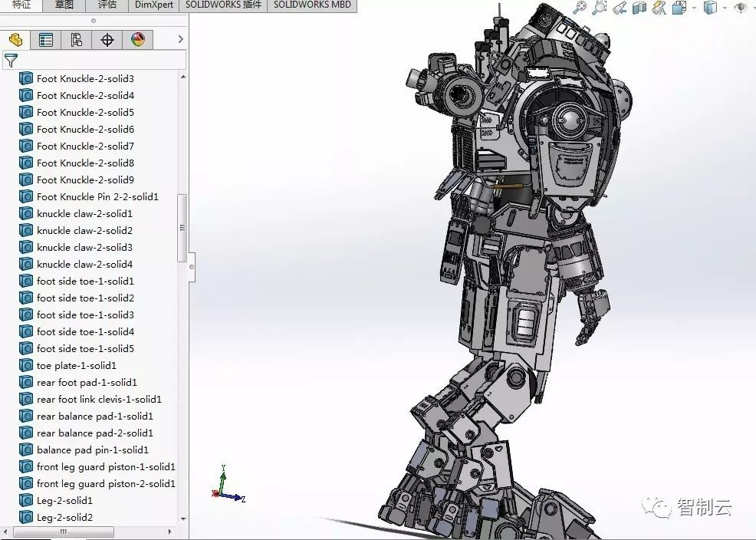Select Foot Knuckle-2-solid8 body
This screenshot has width=756, height=540.
pos(85,163)
